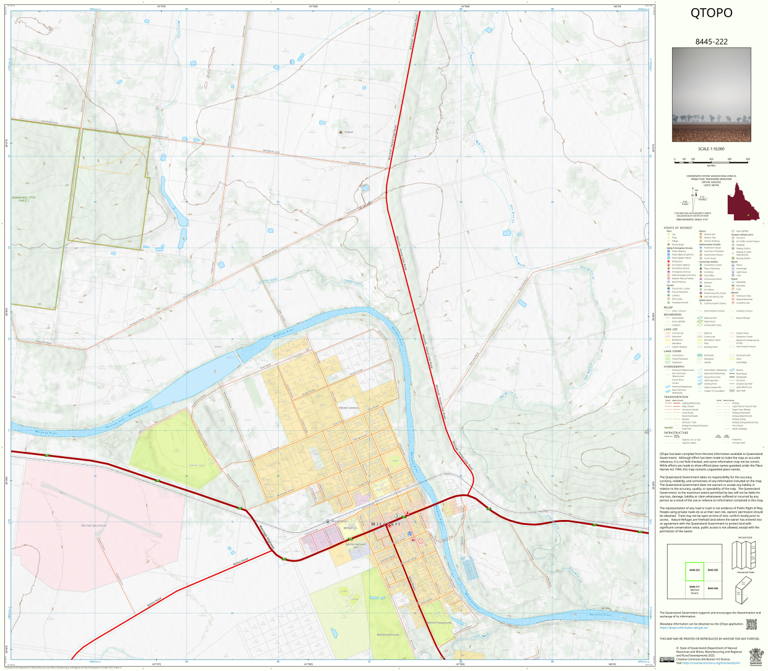Click the red circled point-of-interest symbol
The height and width of the screenshot is (671, 768).
420,541
